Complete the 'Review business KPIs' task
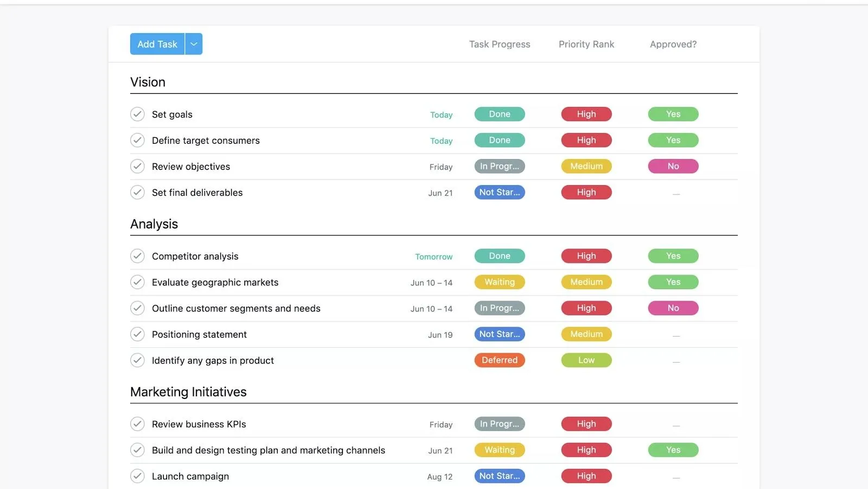Image resolution: width=868 pixels, height=489 pixels. coord(137,424)
